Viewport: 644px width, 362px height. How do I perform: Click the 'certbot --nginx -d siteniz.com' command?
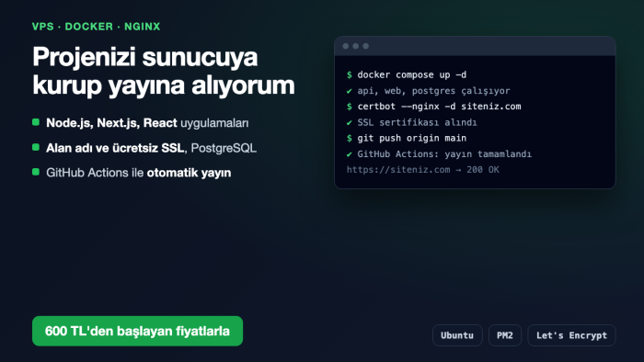click(x=439, y=107)
